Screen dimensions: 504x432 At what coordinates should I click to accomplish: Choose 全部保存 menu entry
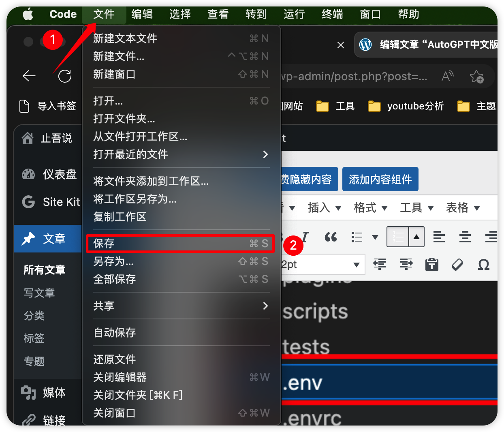pos(181,279)
